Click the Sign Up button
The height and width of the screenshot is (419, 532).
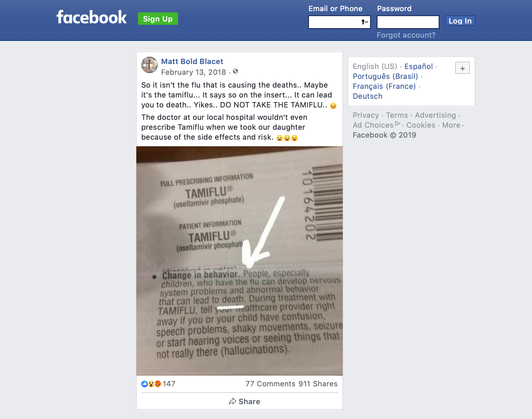(158, 19)
